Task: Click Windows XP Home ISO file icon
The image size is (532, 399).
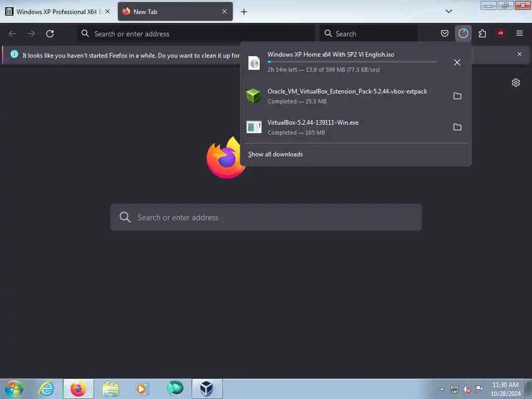Action: (254, 63)
